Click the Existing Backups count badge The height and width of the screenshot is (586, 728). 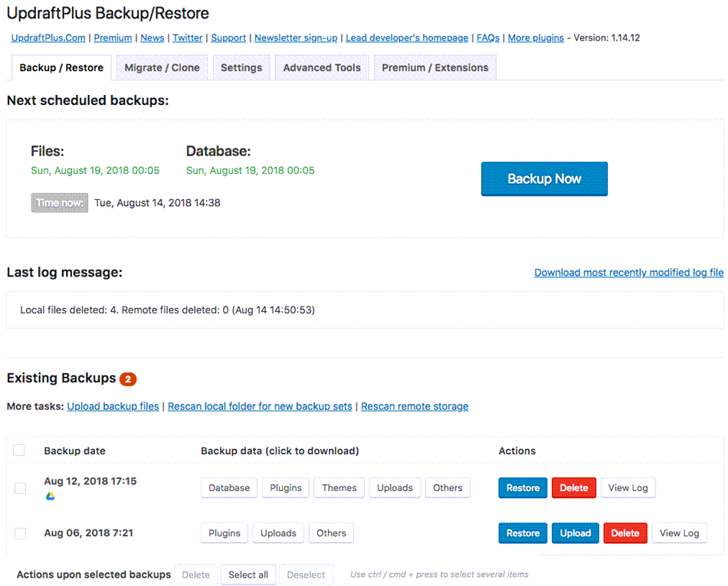coord(128,379)
